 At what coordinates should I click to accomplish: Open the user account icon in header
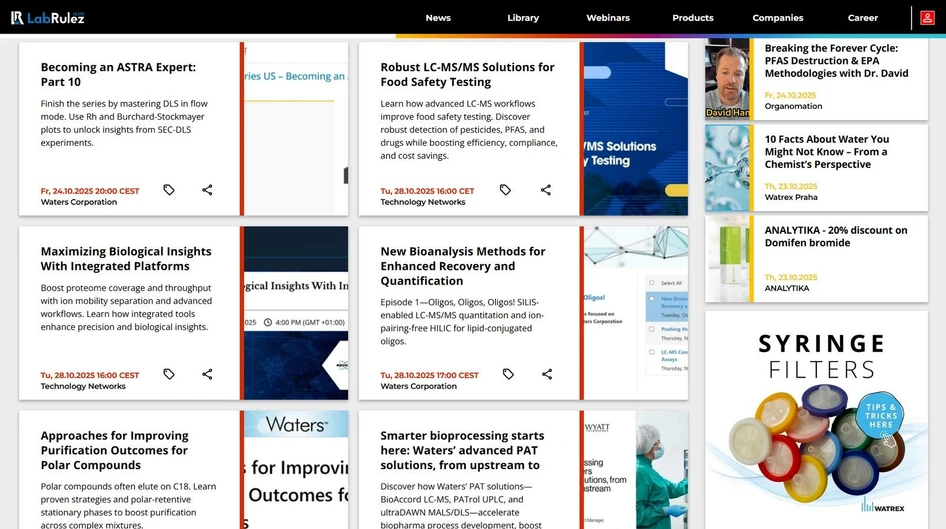pyautogui.click(x=927, y=18)
